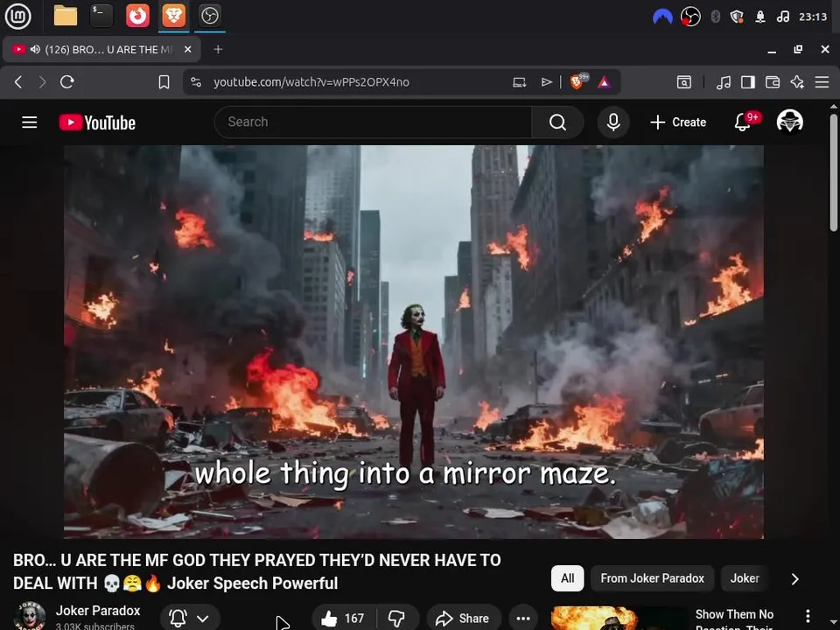The height and width of the screenshot is (630, 840).
Task: Open the browser media playlist music icon
Action: (724, 82)
